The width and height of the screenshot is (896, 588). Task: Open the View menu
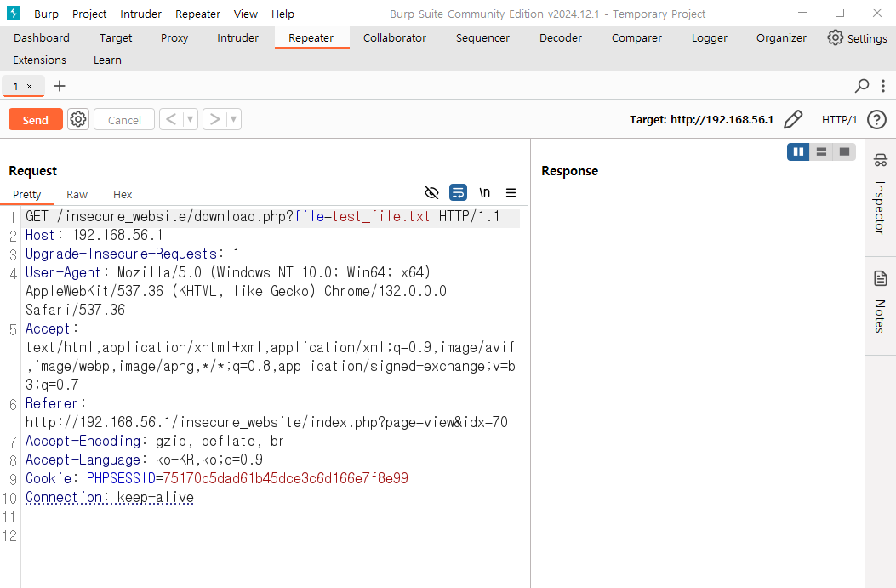coord(246,14)
